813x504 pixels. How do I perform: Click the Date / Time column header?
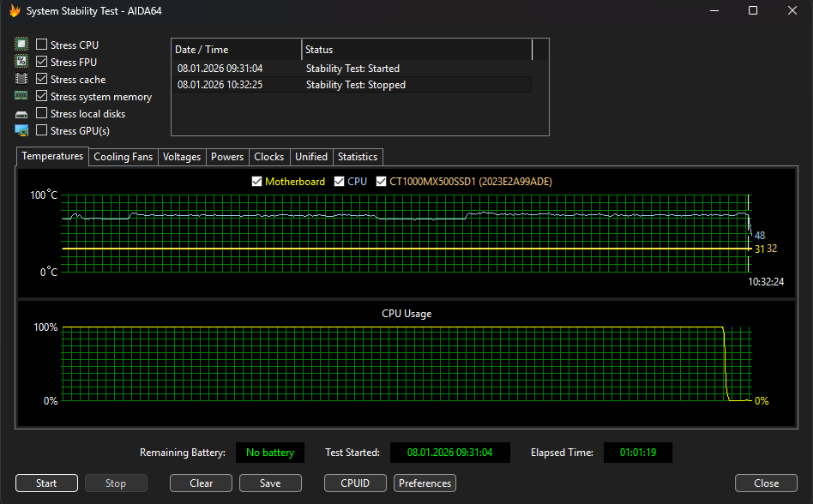pos(237,50)
